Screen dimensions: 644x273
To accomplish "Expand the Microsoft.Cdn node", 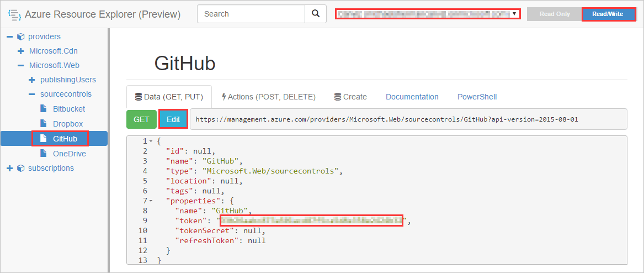I will [20, 51].
